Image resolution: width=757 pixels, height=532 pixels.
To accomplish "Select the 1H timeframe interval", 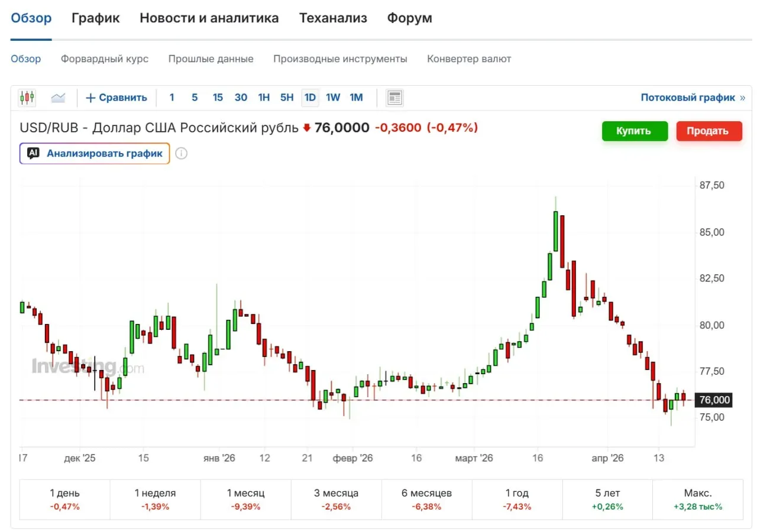I will tap(264, 98).
